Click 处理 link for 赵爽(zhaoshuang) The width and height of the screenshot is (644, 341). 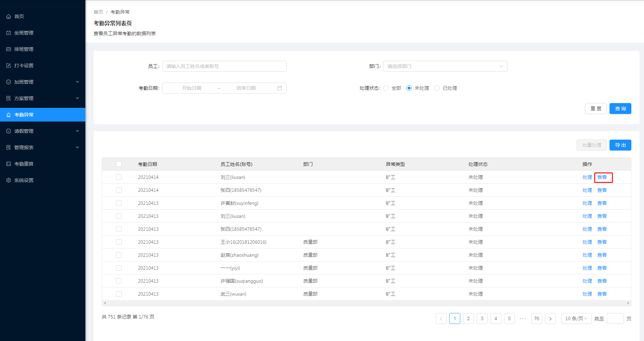[587, 255]
